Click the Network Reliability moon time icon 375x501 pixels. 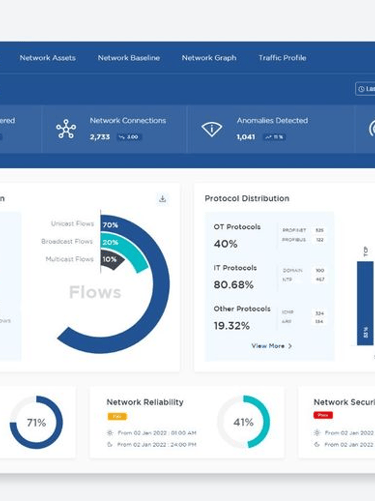click(110, 444)
